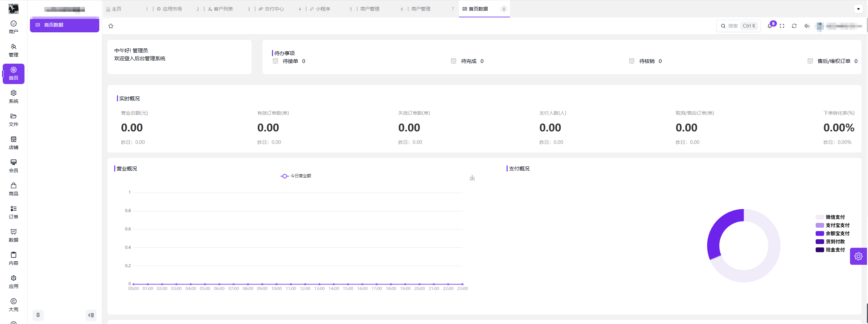
Task: Click the 待接单 pending item
Action: 290,61
